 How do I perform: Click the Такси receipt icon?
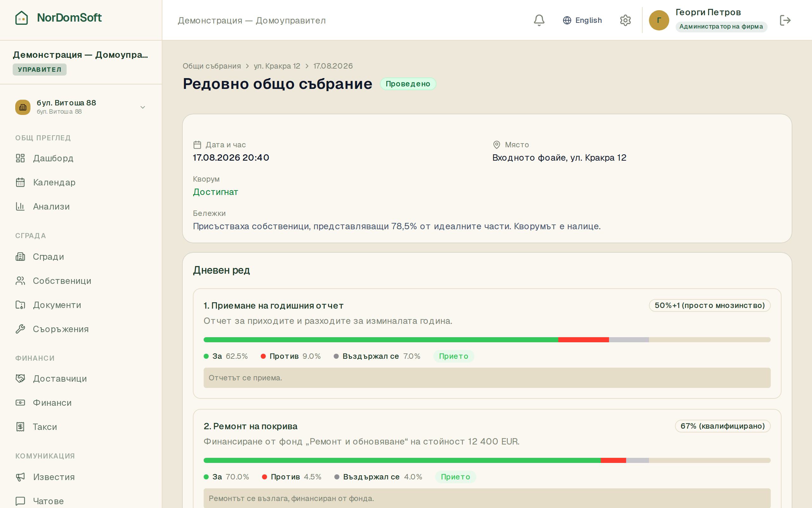[20, 427]
